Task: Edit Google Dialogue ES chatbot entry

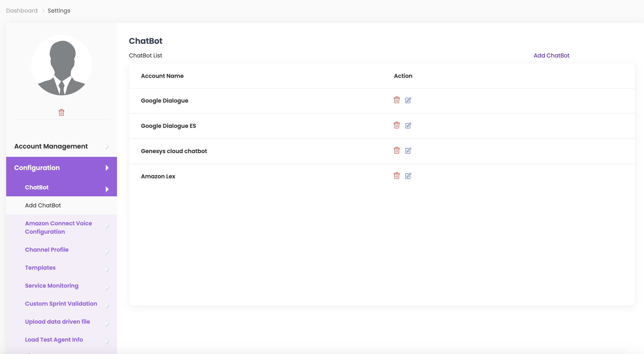Action: 408,125
